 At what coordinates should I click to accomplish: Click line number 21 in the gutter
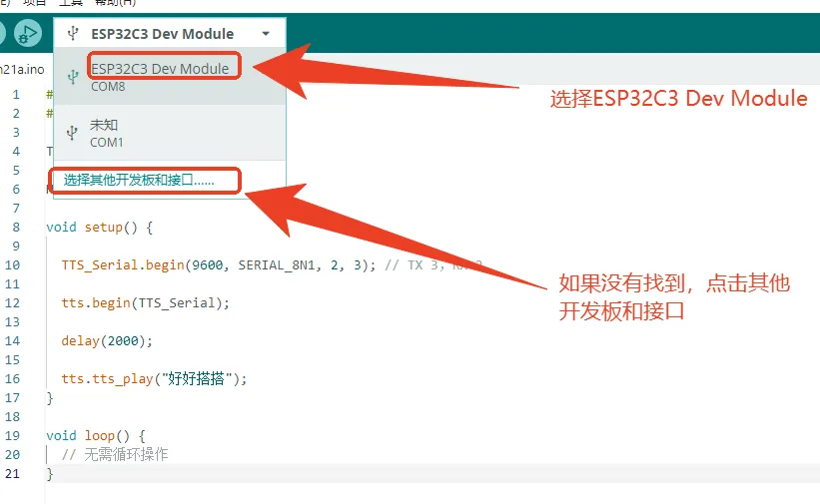click(x=13, y=473)
